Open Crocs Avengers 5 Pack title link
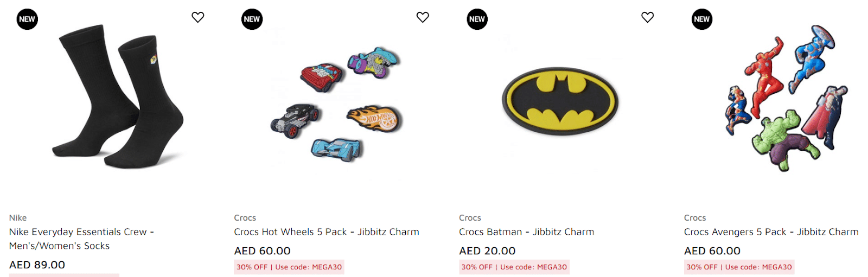868x277 pixels. click(x=771, y=232)
